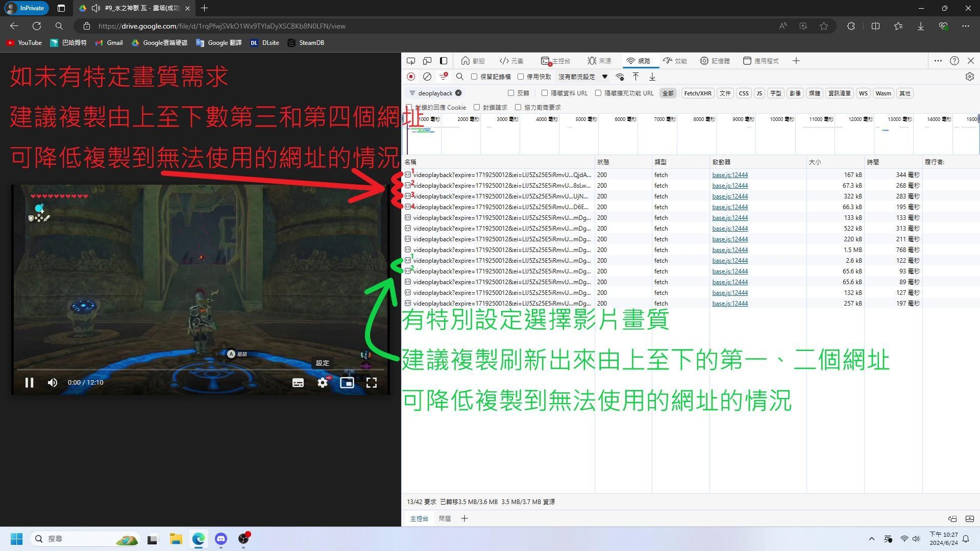The width and height of the screenshot is (980, 551).
Task: Open DevTools help question icon
Action: pos(954,61)
